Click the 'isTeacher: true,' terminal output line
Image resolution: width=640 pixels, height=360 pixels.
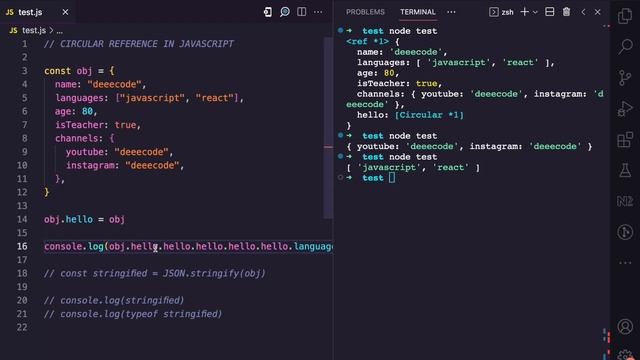pyautogui.click(x=400, y=83)
